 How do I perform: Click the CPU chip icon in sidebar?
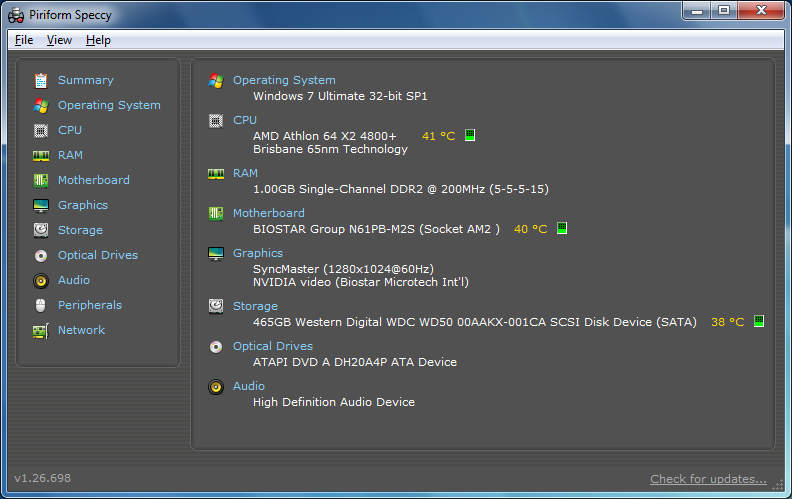tap(41, 130)
